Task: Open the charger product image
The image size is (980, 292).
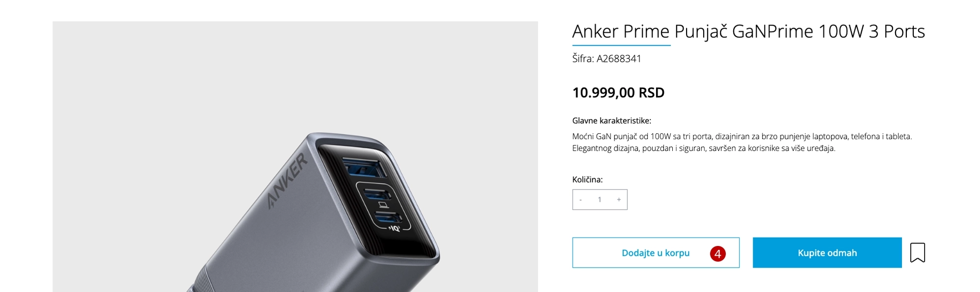Action: tap(295, 157)
